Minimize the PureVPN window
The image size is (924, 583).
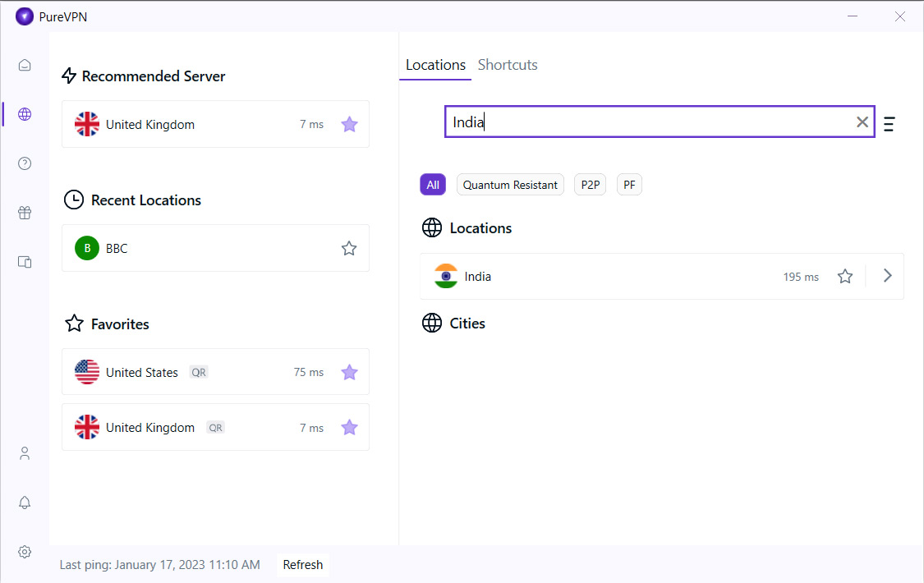pyautogui.click(x=852, y=16)
